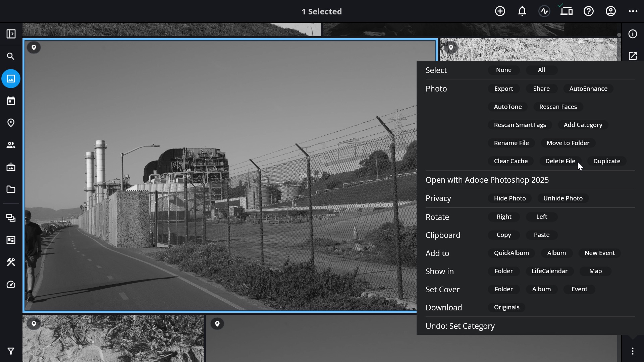Open the search icon in the sidebar

(x=11, y=56)
